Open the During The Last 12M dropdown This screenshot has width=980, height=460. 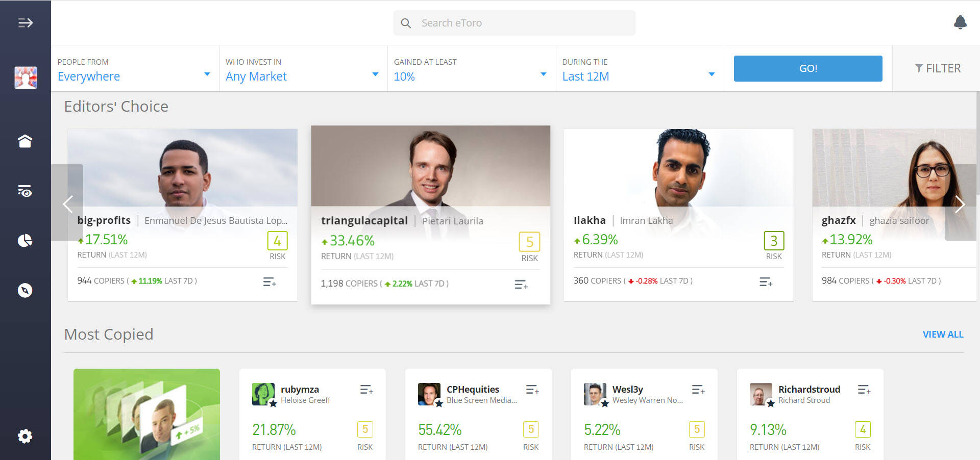[640, 69]
